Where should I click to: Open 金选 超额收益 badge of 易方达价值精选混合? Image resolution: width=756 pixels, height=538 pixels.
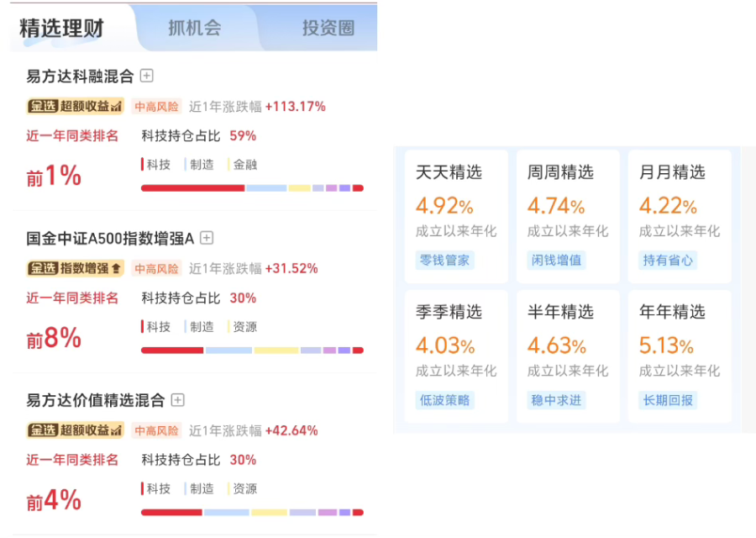[x=76, y=430]
